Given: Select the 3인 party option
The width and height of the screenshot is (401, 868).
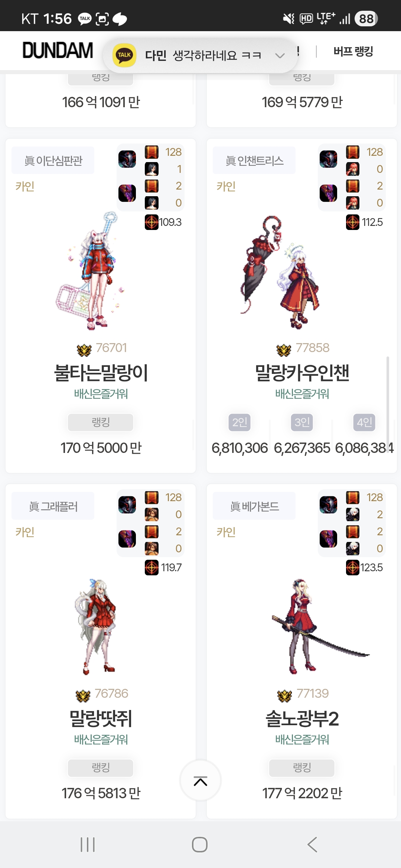Looking at the screenshot, I should pyautogui.click(x=302, y=422).
